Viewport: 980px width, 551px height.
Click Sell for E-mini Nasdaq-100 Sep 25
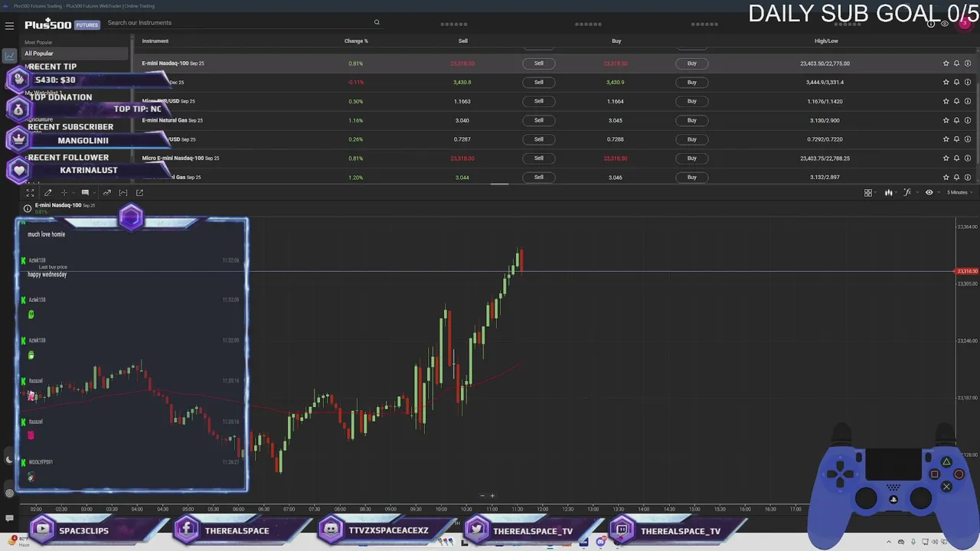click(x=539, y=64)
